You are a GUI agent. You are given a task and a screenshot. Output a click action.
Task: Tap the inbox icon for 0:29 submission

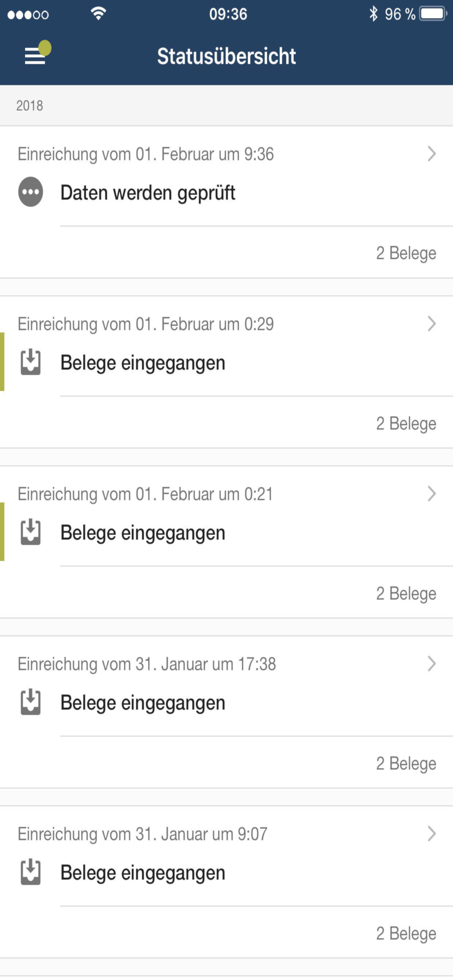(30, 362)
